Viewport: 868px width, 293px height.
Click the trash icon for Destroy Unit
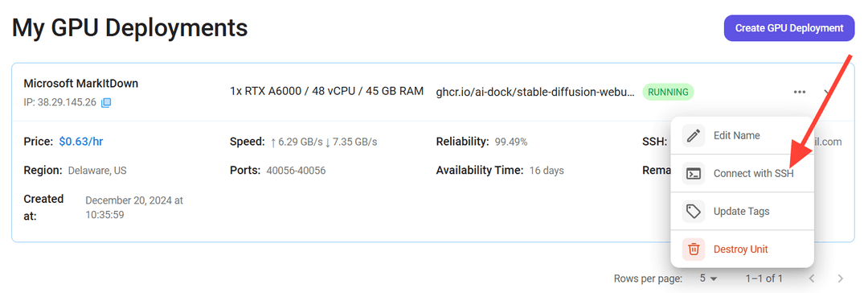point(693,250)
